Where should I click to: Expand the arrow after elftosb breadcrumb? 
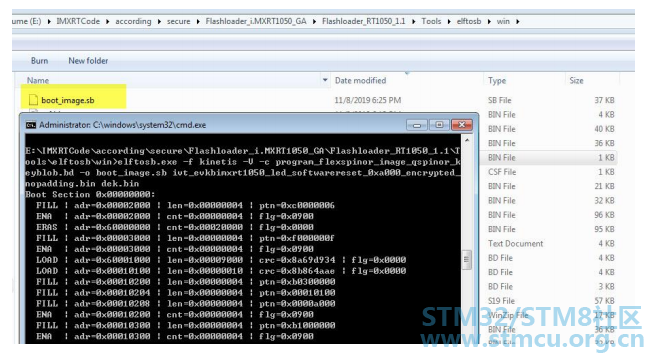coord(489,21)
